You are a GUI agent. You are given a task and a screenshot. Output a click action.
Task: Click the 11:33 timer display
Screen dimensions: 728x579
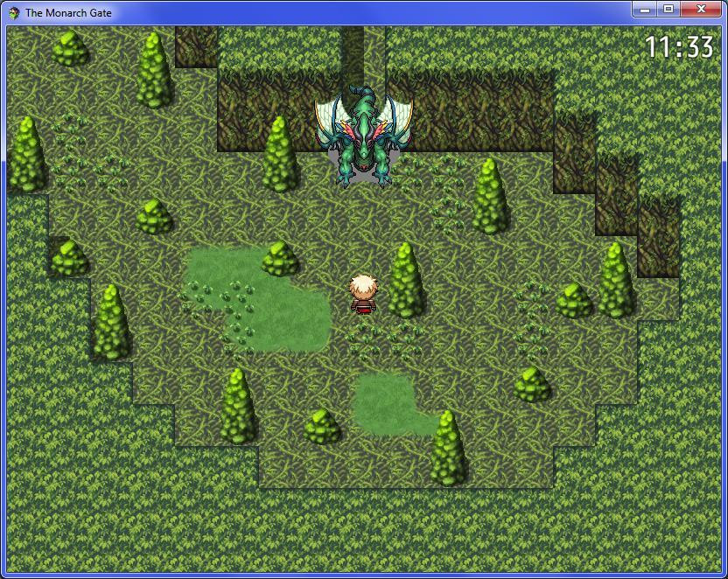(679, 47)
